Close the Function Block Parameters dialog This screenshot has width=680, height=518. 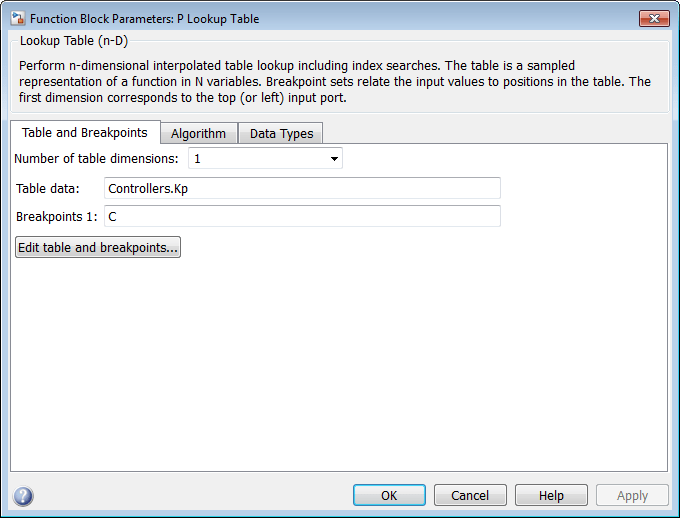click(653, 18)
